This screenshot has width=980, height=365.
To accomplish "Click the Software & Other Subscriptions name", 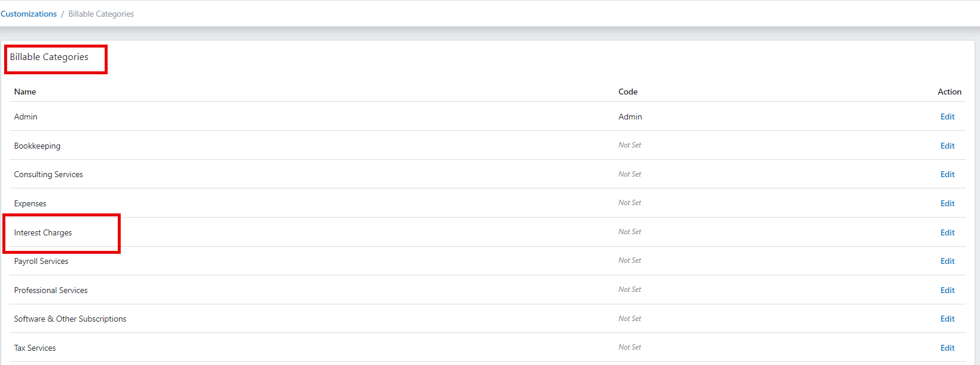I will [x=70, y=319].
